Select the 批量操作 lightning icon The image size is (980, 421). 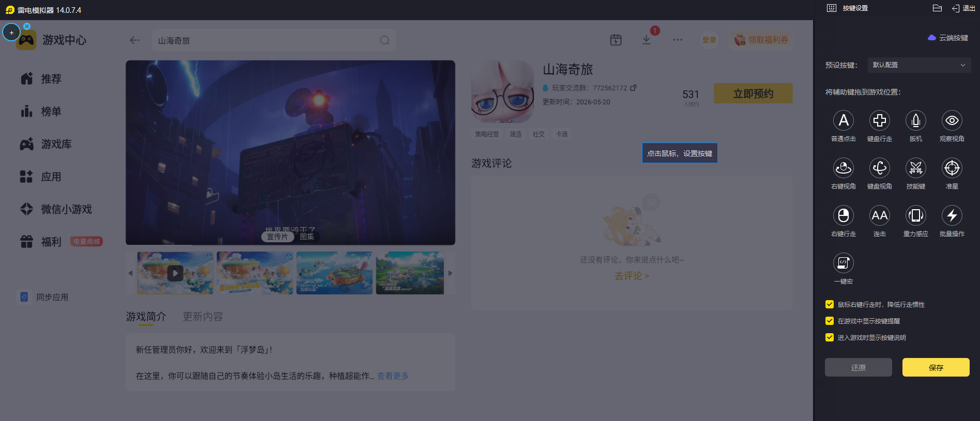952,215
